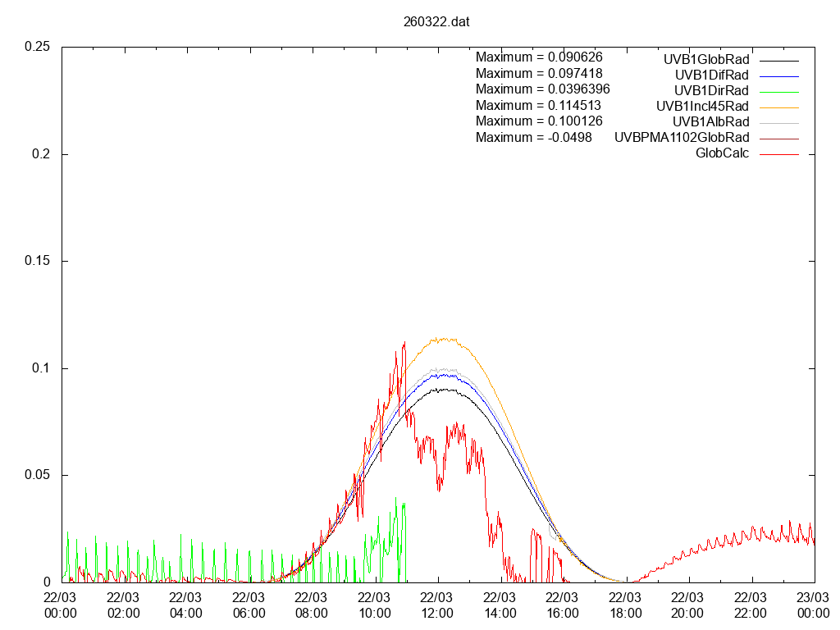The width and height of the screenshot is (840, 630).
Task: Click the black line sample beside UVB1GlobRad
Action: point(778,60)
